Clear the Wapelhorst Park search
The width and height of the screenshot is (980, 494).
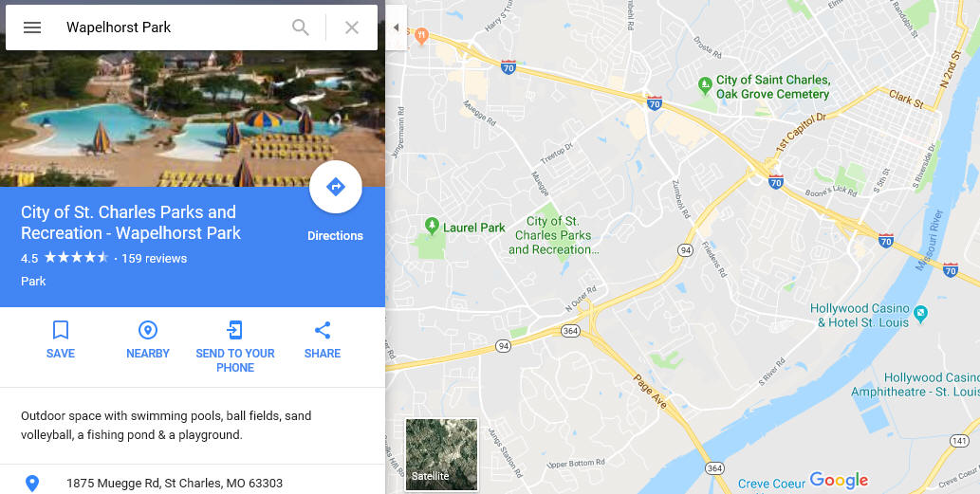point(352,27)
